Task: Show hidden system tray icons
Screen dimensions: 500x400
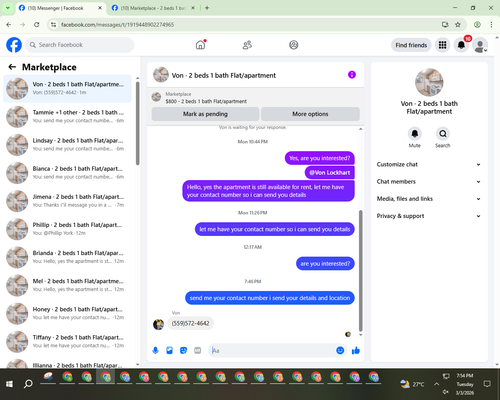Action: click(436, 384)
